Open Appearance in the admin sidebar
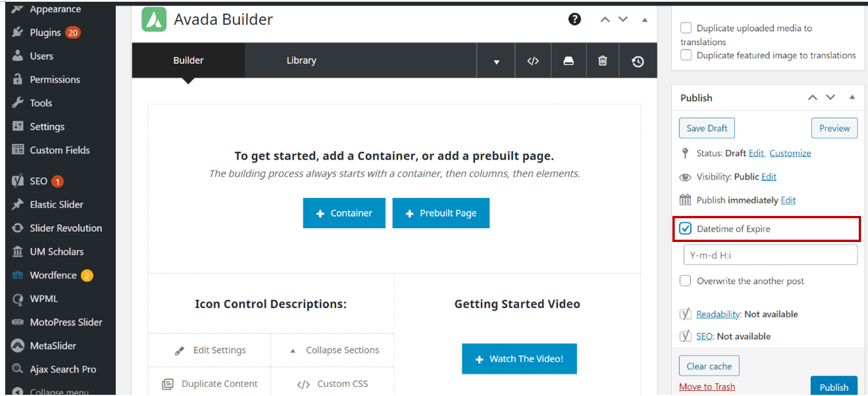 pyautogui.click(x=55, y=9)
